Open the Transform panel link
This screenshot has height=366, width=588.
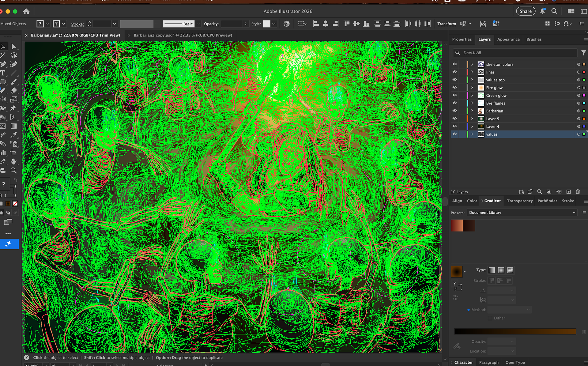(447, 24)
